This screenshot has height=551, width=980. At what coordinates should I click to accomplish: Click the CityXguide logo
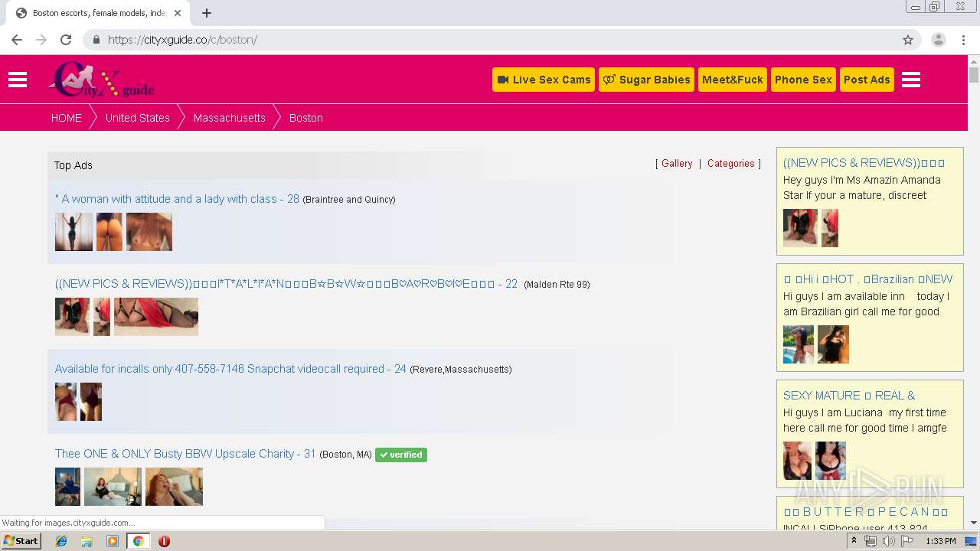point(101,80)
